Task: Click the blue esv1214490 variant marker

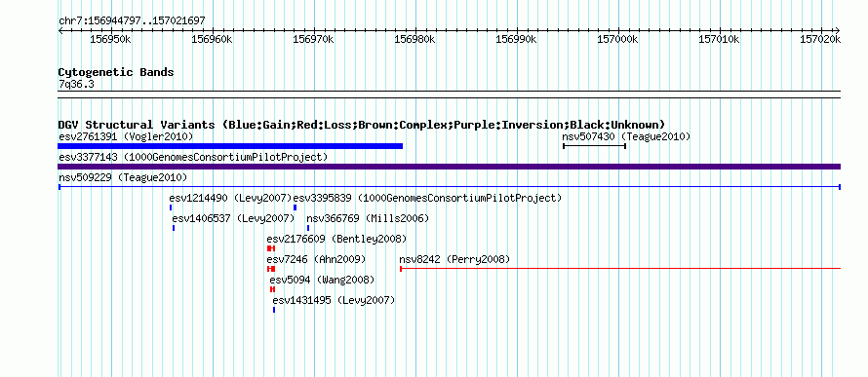Action: (x=171, y=207)
